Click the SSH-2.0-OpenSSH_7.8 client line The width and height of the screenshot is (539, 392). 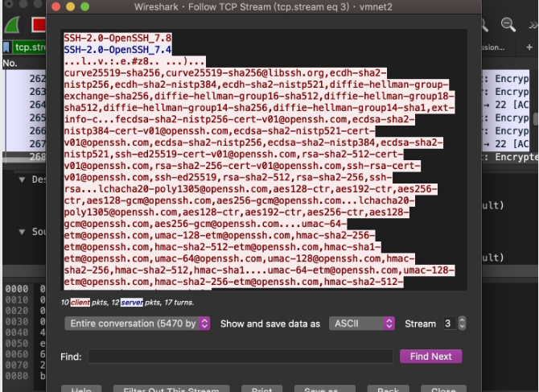pyautogui.click(x=117, y=38)
